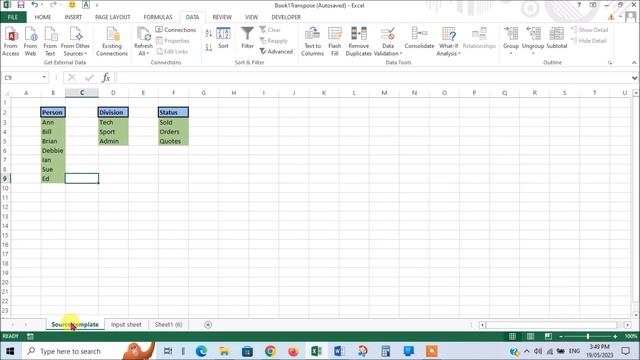The height and width of the screenshot is (360, 640).
Task: Click the Advanced filter button
Action: tap(276, 51)
